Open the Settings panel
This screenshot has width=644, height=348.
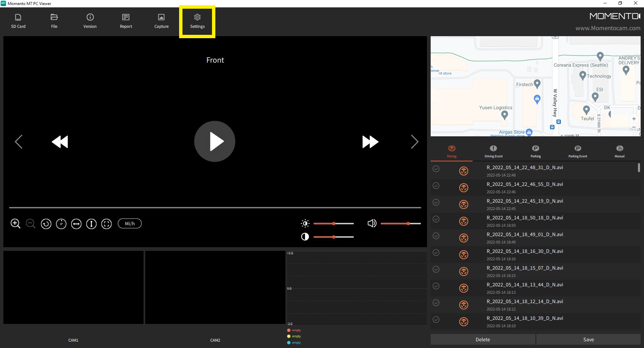click(197, 21)
